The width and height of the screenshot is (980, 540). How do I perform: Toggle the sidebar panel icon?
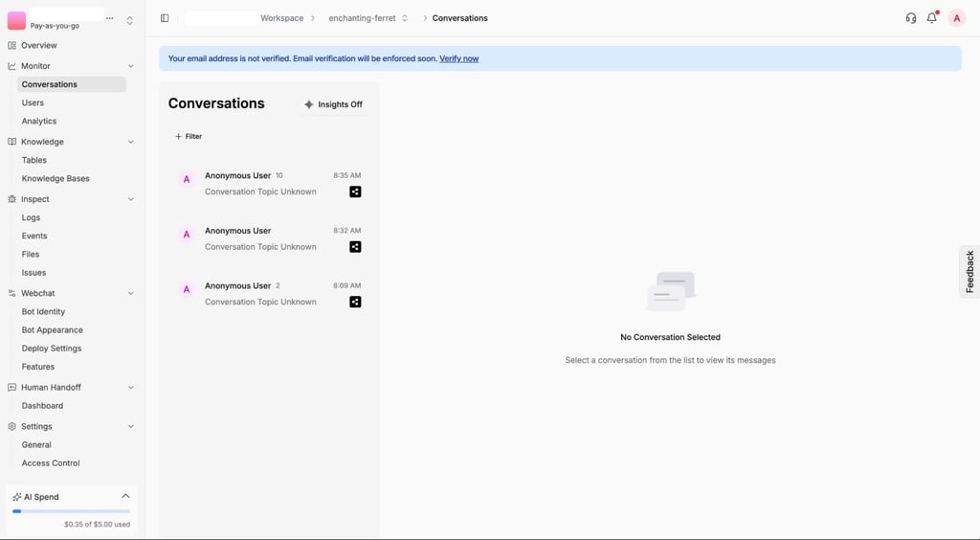(x=165, y=18)
